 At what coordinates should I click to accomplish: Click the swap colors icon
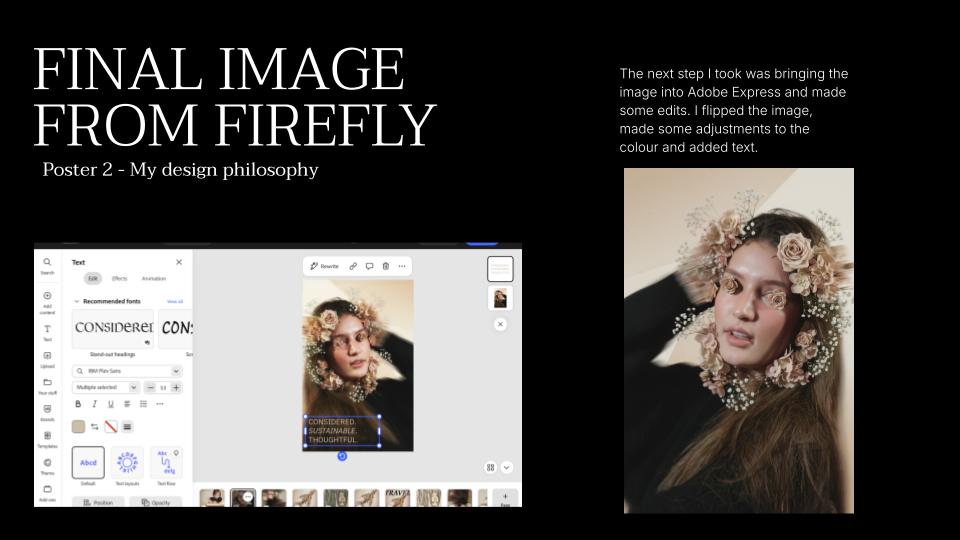click(94, 427)
